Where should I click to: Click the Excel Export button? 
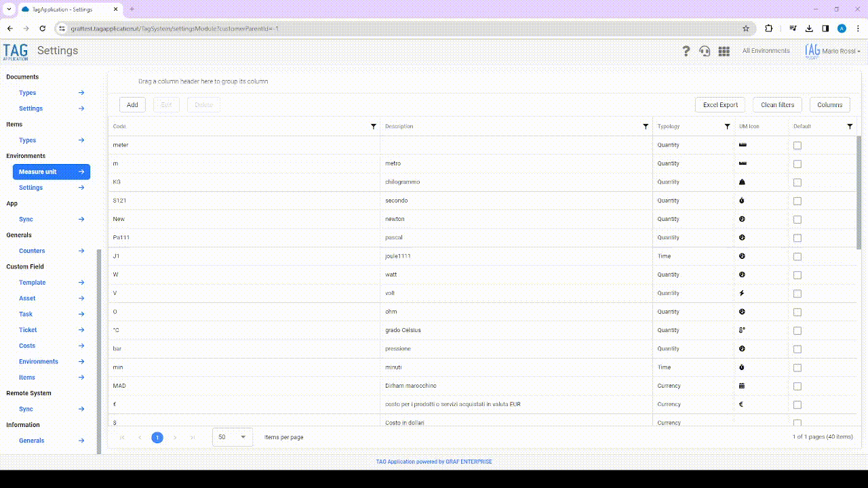[x=719, y=105]
